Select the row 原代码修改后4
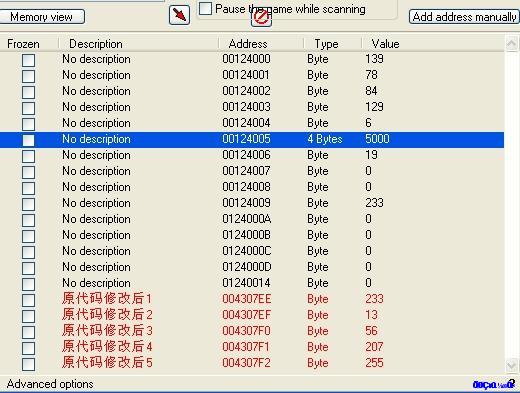The image size is (520, 393). click(x=252, y=347)
